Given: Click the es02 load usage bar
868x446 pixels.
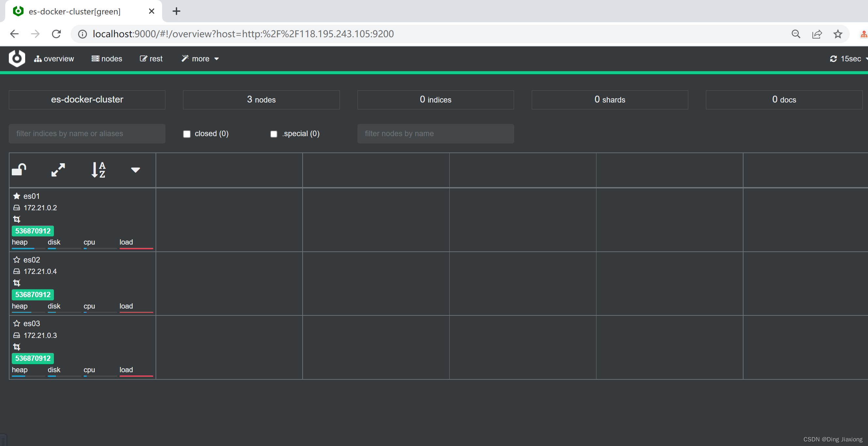Looking at the screenshot, I should click(136, 312).
